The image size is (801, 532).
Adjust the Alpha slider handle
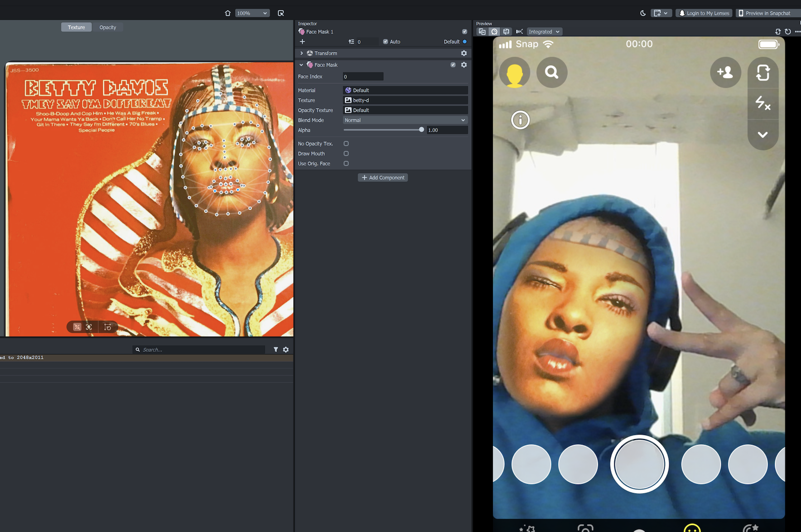click(421, 130)
